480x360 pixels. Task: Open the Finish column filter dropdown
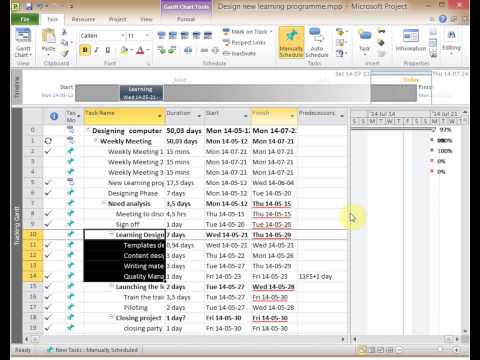(292, 116)
